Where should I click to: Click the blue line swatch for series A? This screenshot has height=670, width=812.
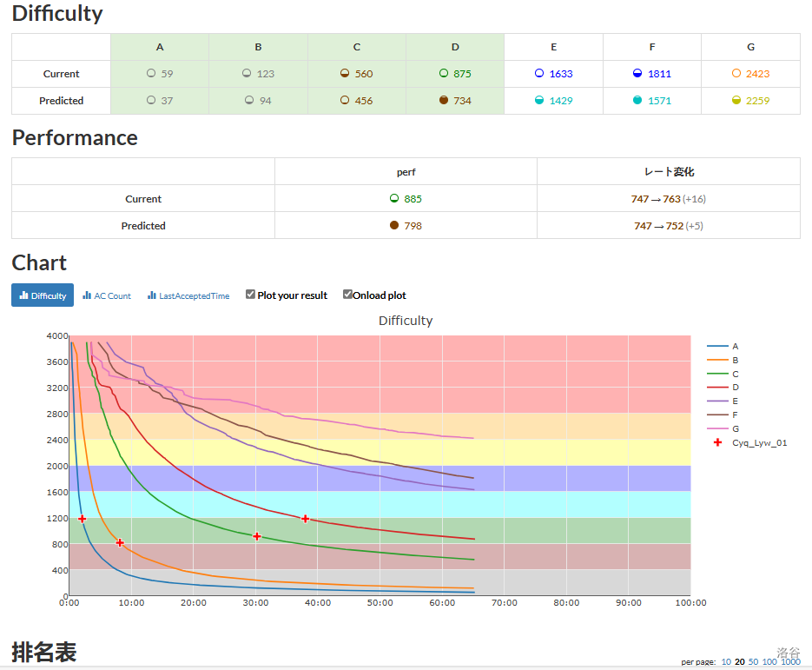pyautogui.click(x=717, y=346)
